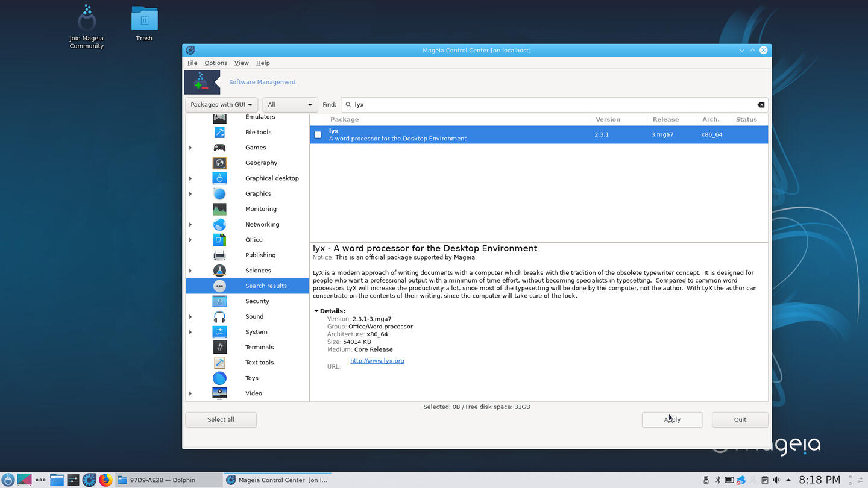Screen dimensions: 868x488
Task: Open the http://www.lyx.org link
Action: [x=377, y=361]
